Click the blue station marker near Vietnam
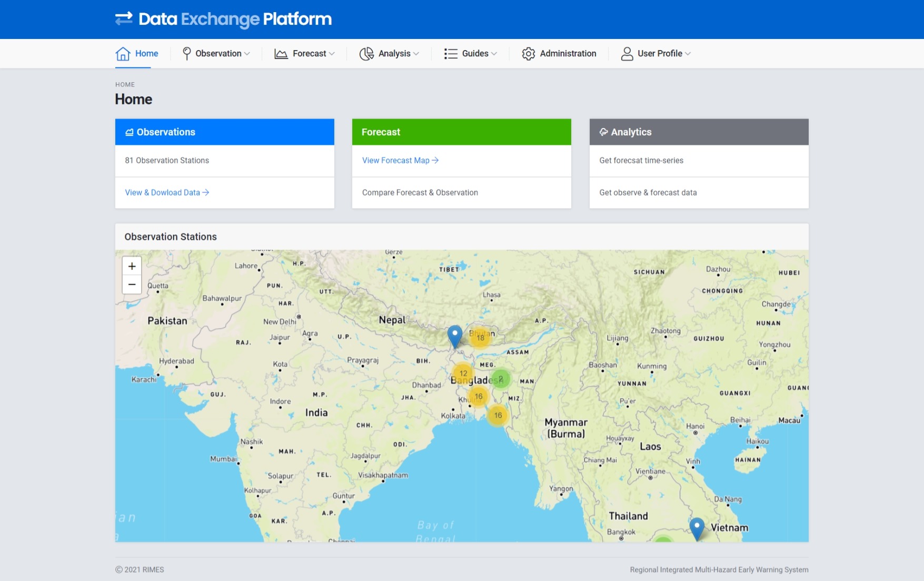 (x=697, y=529)
